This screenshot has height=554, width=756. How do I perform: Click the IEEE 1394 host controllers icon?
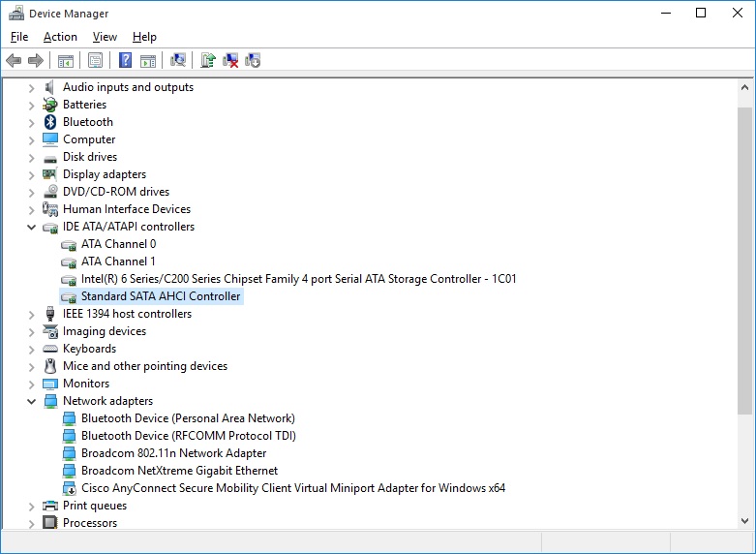(50, 314)
